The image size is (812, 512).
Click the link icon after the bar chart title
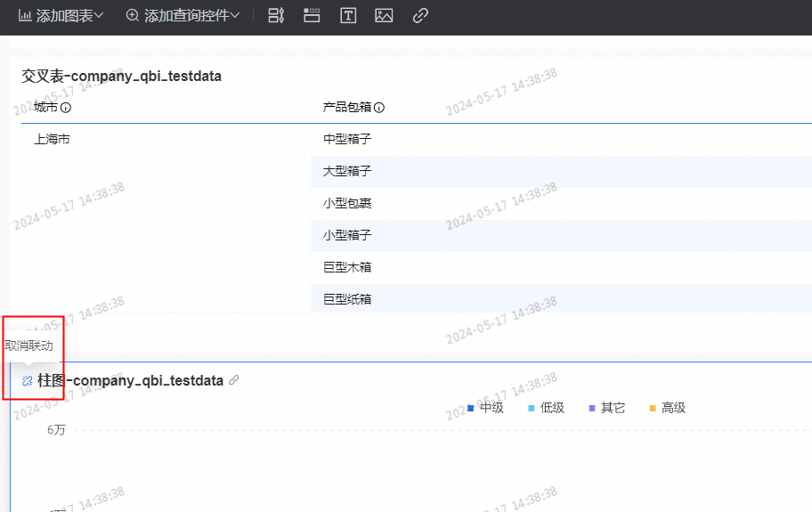[x=234, y=380]
